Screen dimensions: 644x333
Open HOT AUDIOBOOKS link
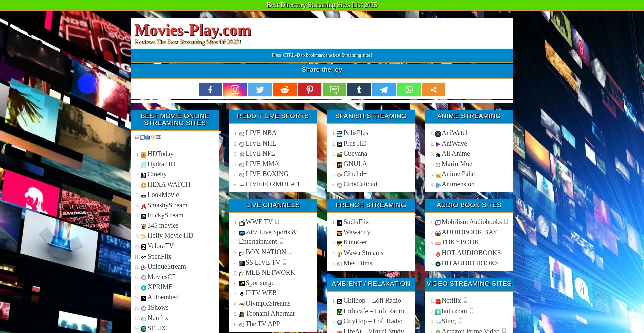coord(471,253)
